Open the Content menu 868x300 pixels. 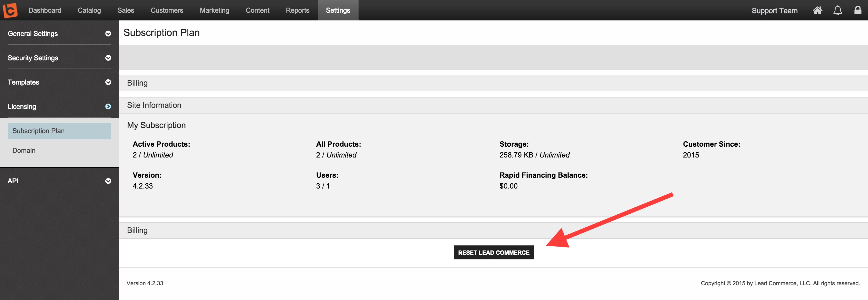(x=258, y=10)
